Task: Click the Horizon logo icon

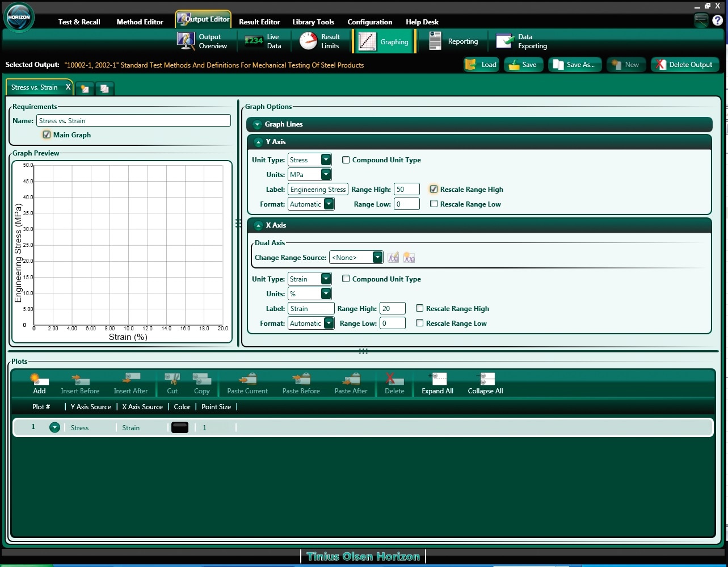Action: (x=20, y=17)
